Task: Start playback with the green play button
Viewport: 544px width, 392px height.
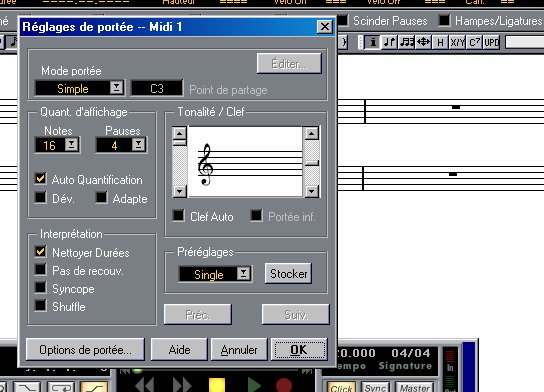Action: click(x=254, y=385)
